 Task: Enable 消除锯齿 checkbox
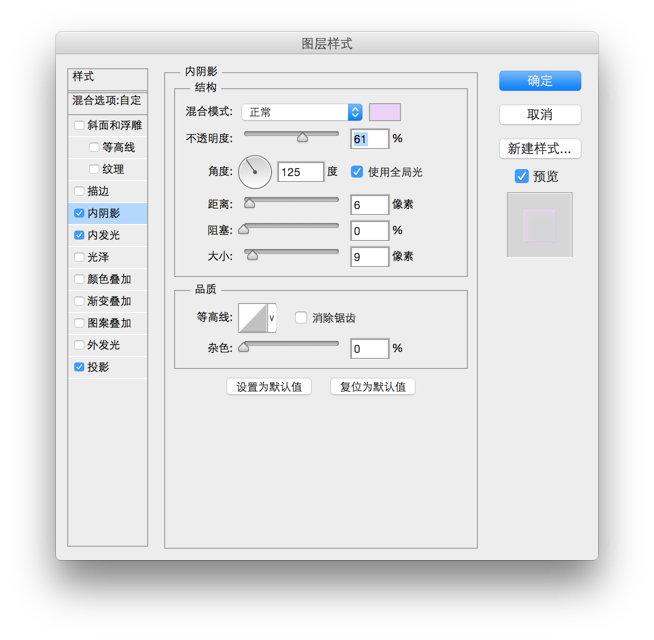coord(301,317)
